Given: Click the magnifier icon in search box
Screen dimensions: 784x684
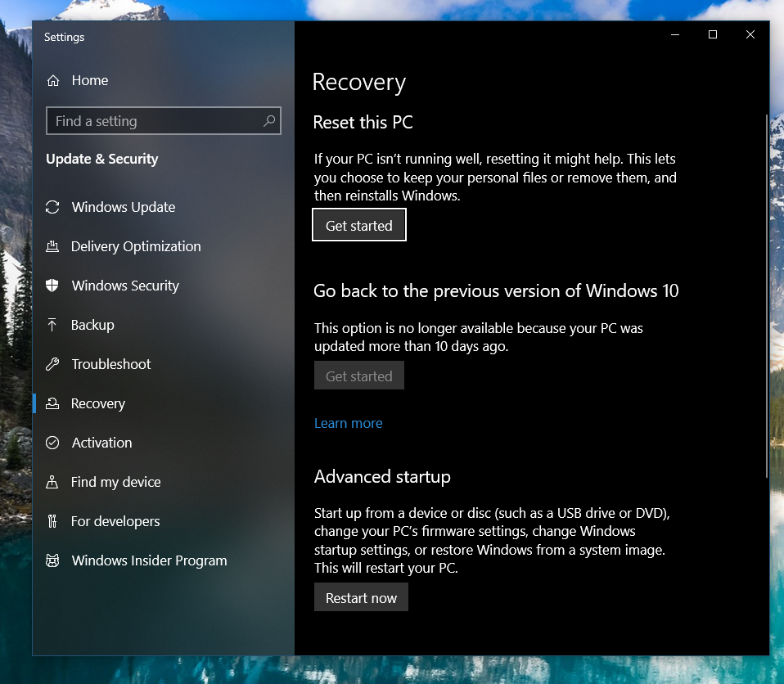Looking at the screenshot, I should point(269,120).
